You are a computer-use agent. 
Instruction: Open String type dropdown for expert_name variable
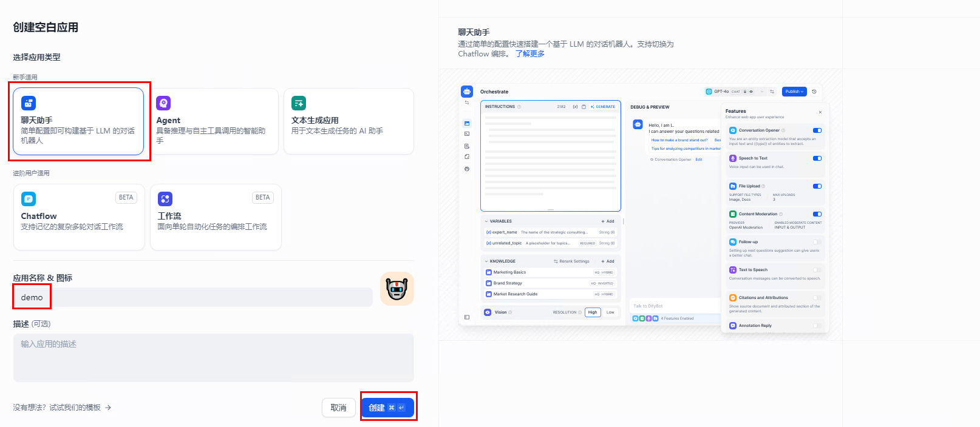click(607, 232)
